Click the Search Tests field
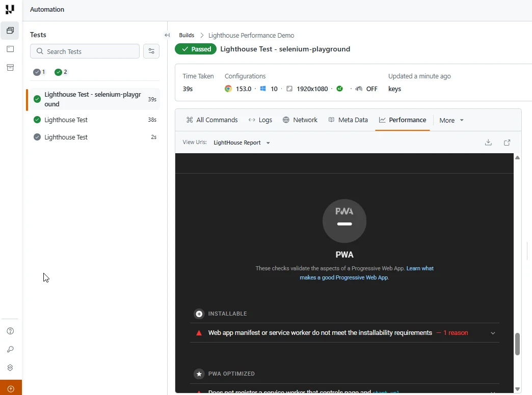This screenshot has width=532, height=395. point(85,51)
